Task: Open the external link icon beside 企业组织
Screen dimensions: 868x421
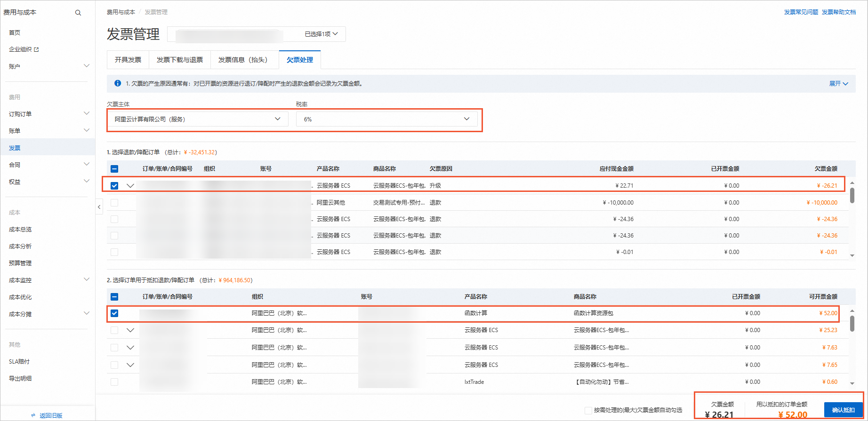Action: tap(37, 49)
